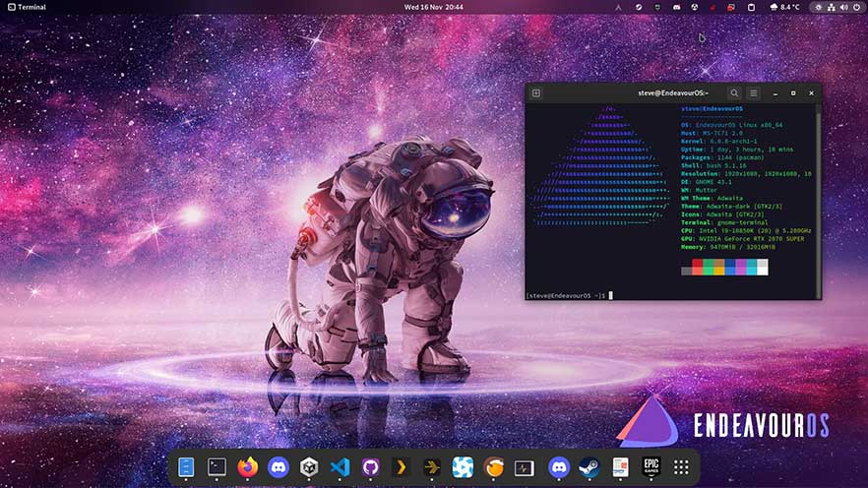Open the weather 8.4 °C indicator

point(784,7)
